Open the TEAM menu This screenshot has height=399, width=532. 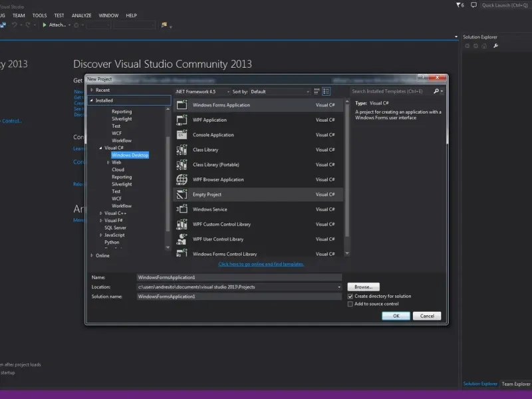click(19, 15)
